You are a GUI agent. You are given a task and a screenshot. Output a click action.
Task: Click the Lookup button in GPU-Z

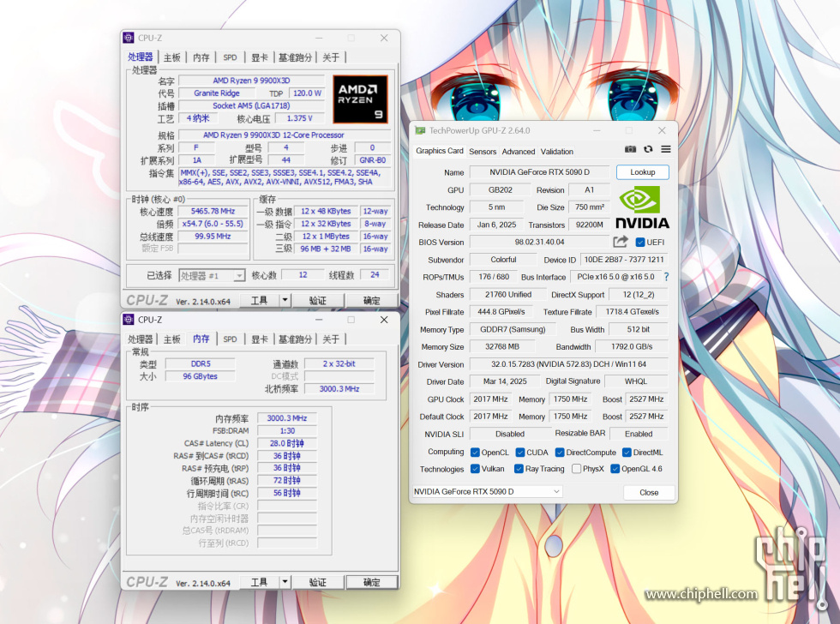click(642, 172)
